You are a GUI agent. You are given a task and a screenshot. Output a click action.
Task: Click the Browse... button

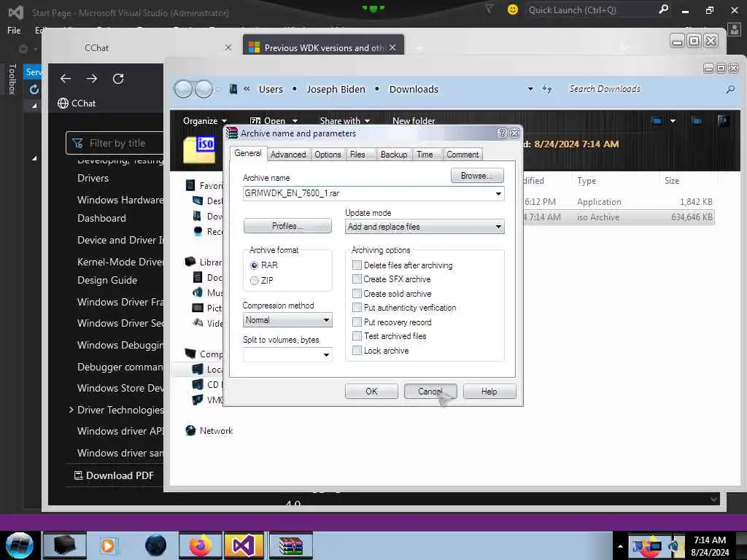(477, 176)
